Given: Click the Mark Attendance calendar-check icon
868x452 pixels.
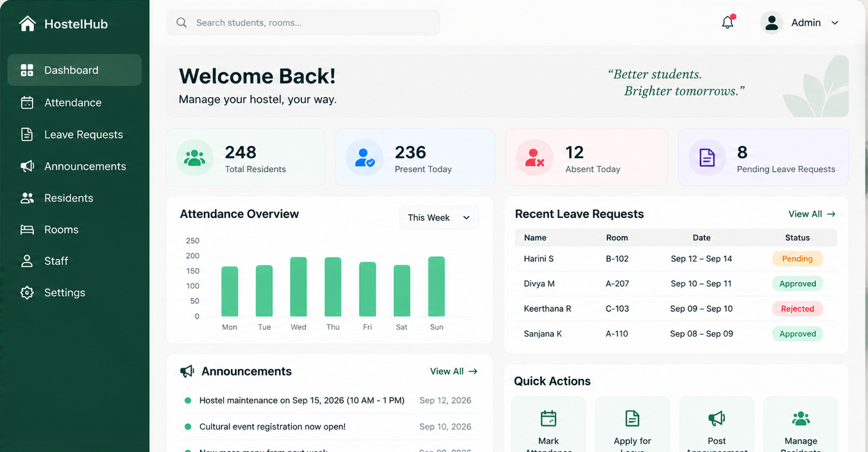Looking at the screenshot, I should 549,419.
